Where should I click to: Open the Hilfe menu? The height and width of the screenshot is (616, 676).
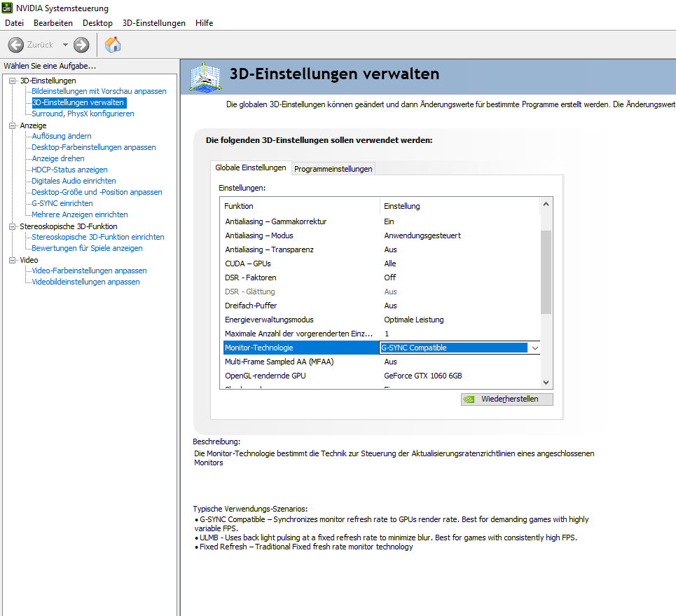tap(204, 23)
